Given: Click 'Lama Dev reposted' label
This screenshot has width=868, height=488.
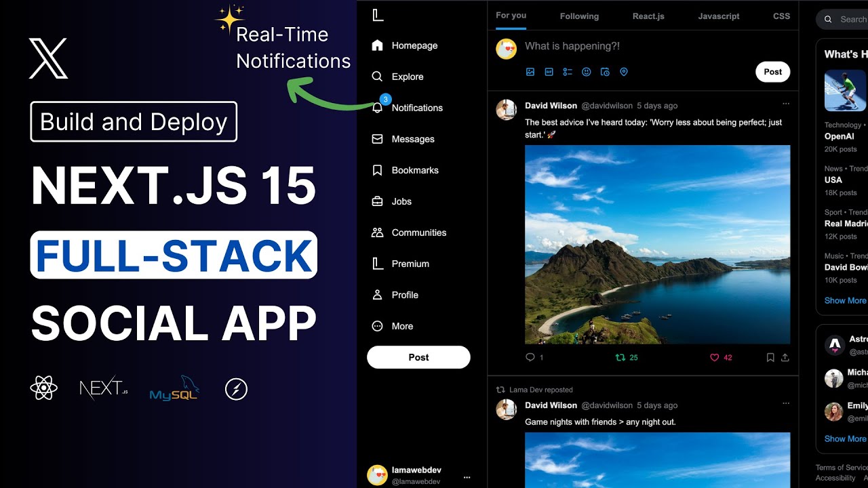Looking at the screenshot, I should (541, 390).
